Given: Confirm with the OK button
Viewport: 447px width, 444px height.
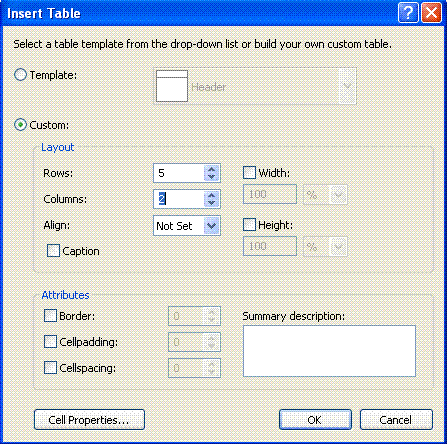Looking at the screenshot, I should (x=315, y=420).
